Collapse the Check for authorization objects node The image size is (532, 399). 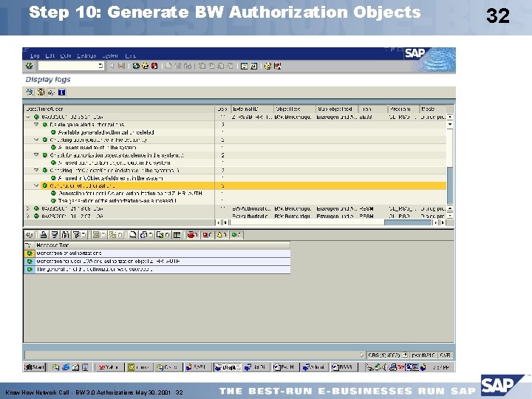point(36,155)
